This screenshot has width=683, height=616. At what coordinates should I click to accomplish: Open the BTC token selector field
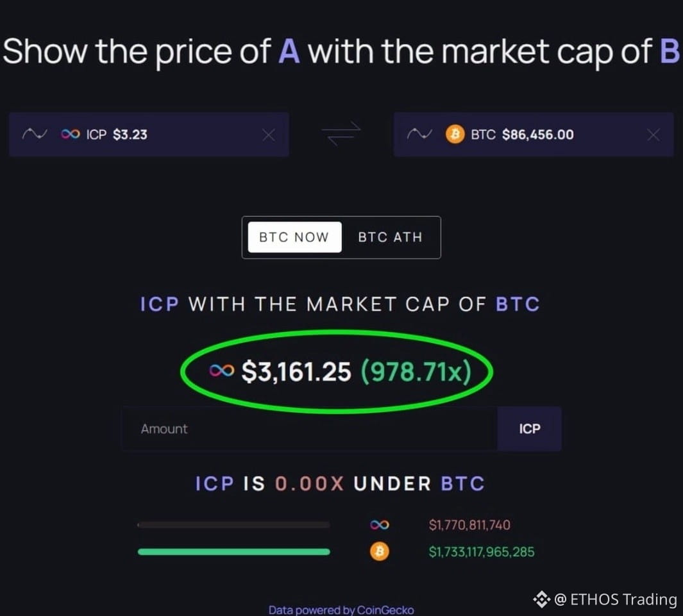[532, 134]
